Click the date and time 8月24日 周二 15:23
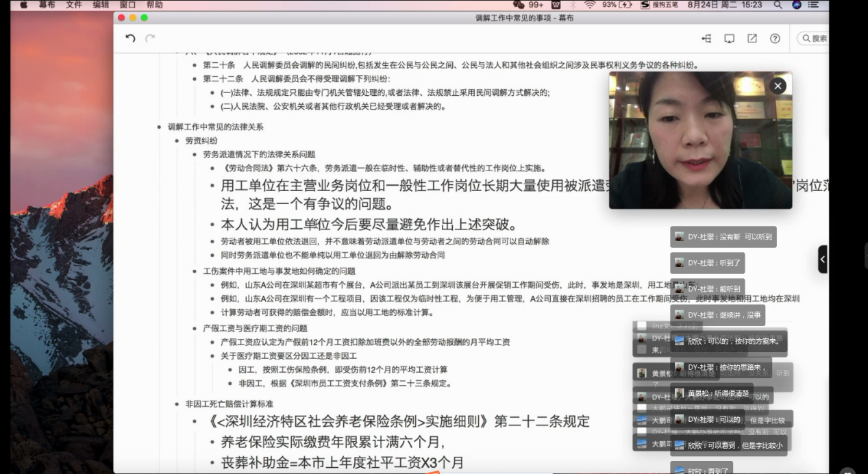 click(725, 5)
